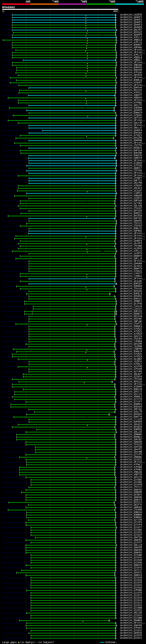Select hit label UniRef100_B9PEL9
Image resolution: width=146 pixels, height=644 pixels.
coord(131,294)
